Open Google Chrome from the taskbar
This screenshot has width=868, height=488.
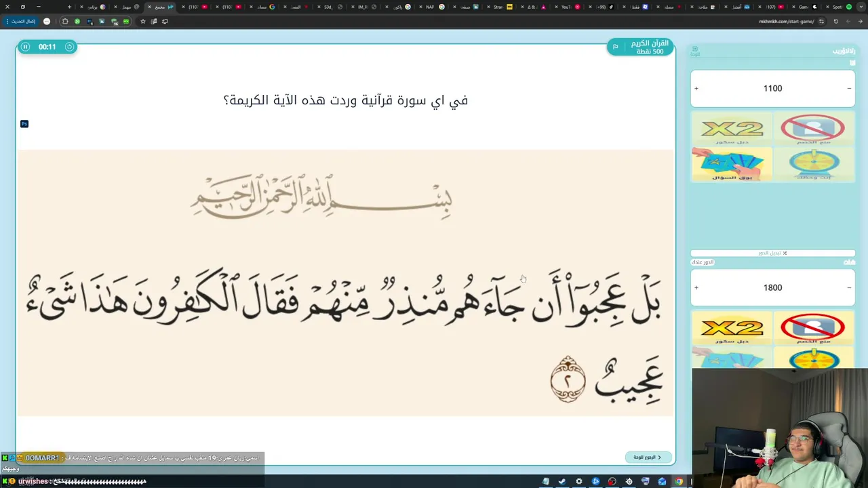pyautogui.click(x=679, y=481)
